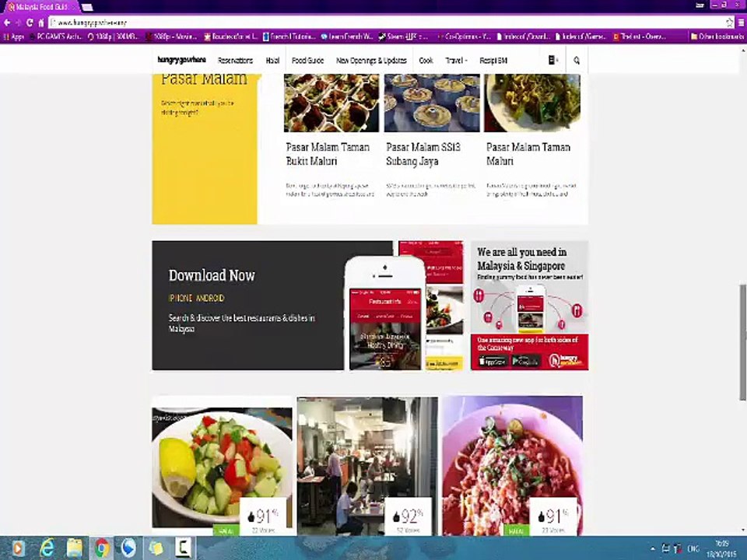This screenshot has height=560, width=747.
Task: Click the page vertical scrollbar thumb
Action: click(742, 342)
